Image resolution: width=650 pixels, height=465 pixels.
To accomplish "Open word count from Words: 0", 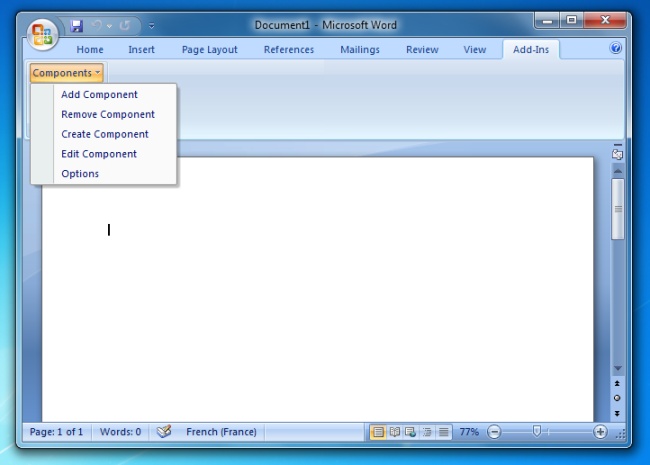I will (x=120, y=432).
